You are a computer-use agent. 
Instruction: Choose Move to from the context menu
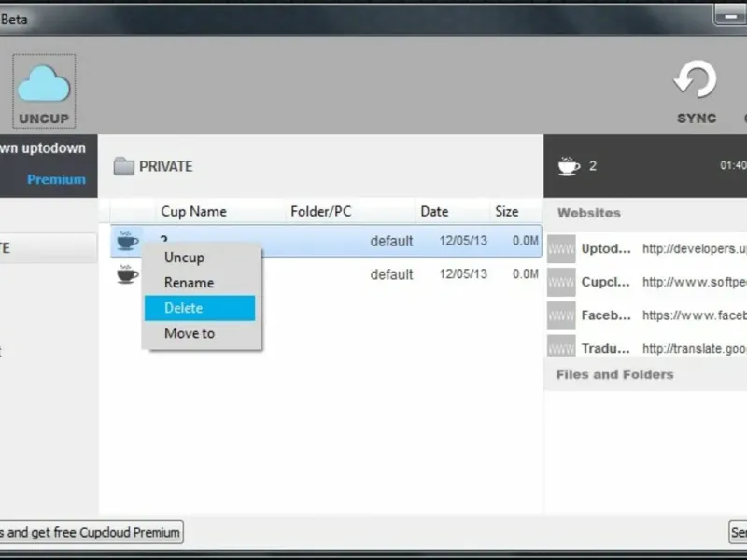pyautogui.click(x=200, y=333)
